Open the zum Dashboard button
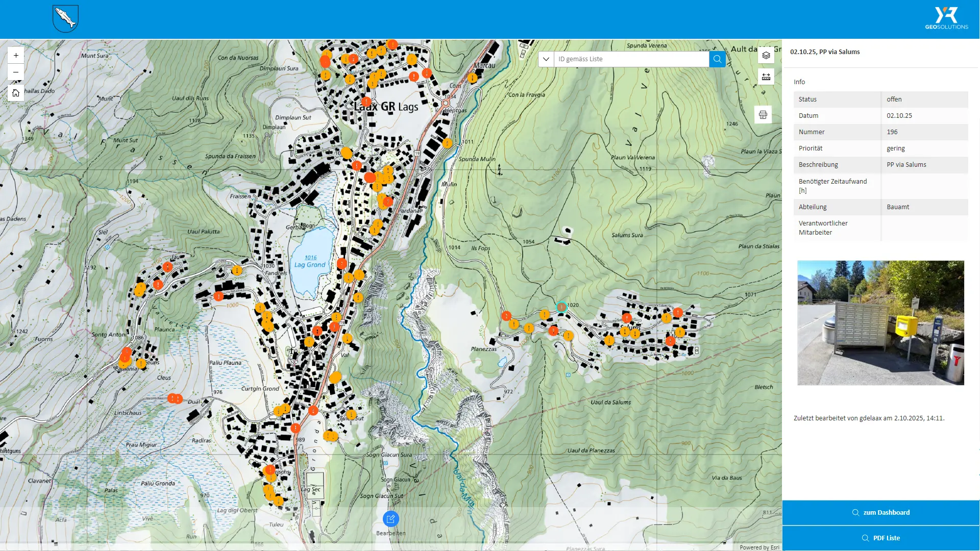Screen dimensions: 980x551 880,513
